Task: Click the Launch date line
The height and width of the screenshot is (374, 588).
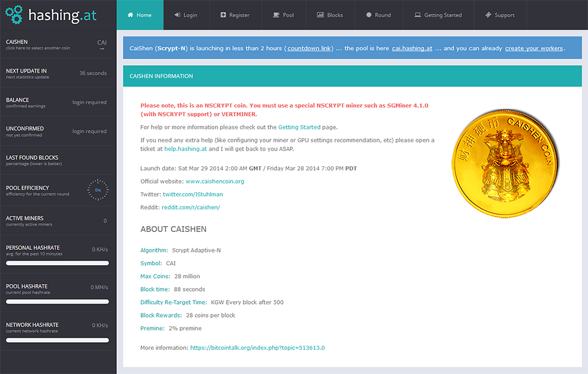Action: (x=249, y=168)
